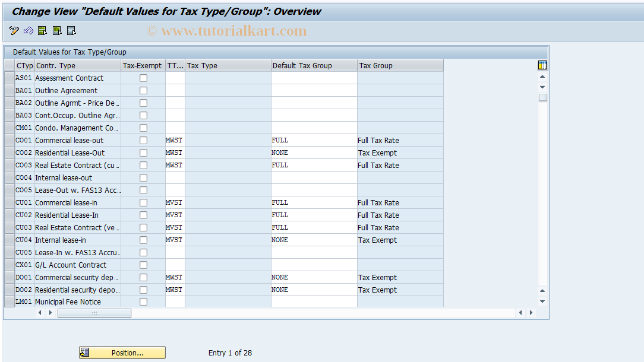This screenshot has width=644, height=362.
Task: Click 'Outline Agrmt - Price De...' contract type text
Action: tap(77, 103)
